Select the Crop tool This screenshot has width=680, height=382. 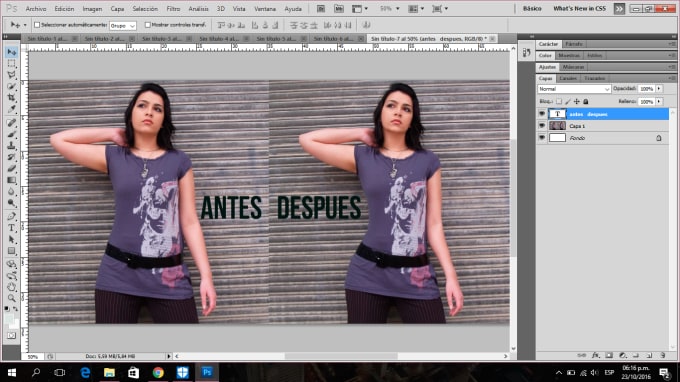click(x=11, y=97)
